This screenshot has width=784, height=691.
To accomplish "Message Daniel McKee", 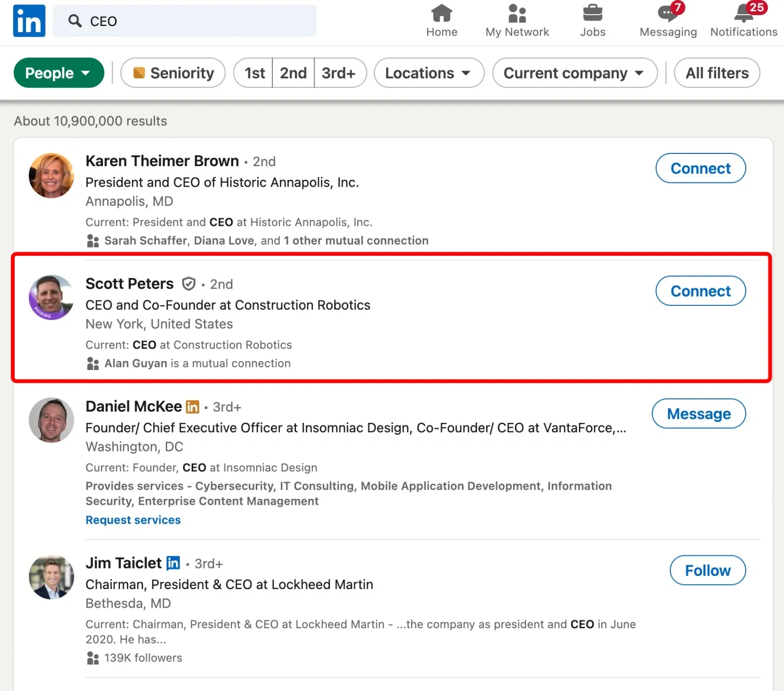I will pos(699,414).
